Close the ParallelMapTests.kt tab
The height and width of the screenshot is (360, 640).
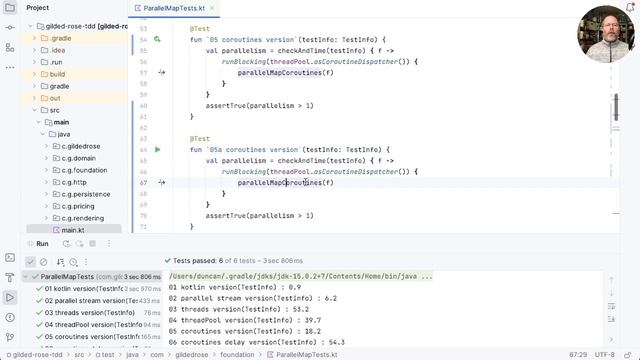[212, 8]
